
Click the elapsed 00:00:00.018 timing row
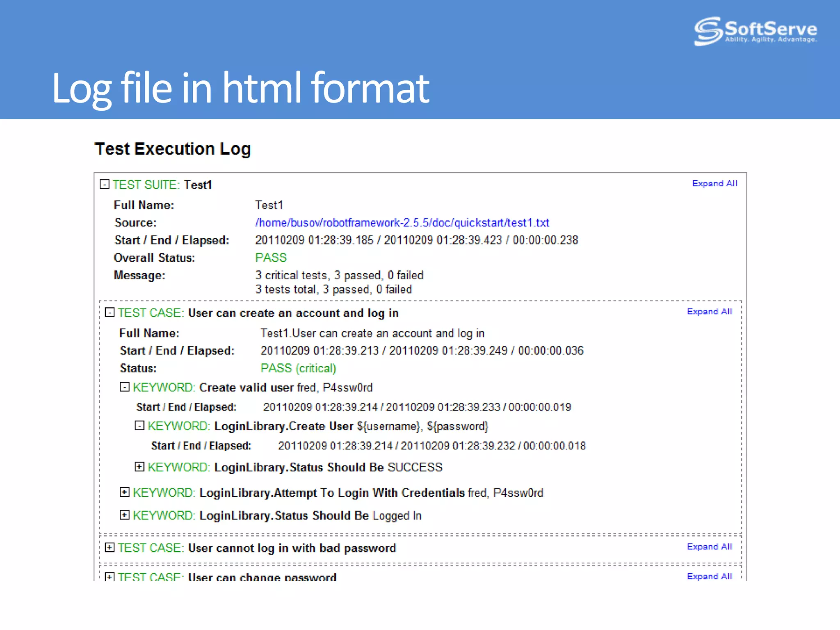(432, 446)
